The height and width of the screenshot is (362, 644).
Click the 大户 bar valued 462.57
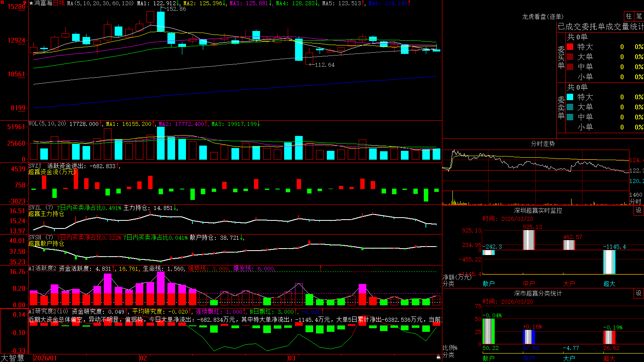(569, 245)
